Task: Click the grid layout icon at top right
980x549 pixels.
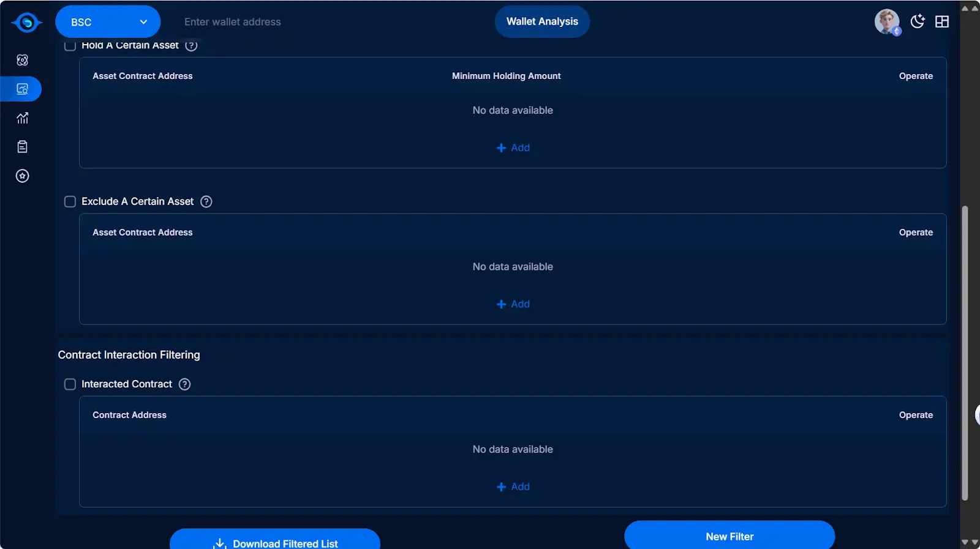Action: (x=941, y=22)
